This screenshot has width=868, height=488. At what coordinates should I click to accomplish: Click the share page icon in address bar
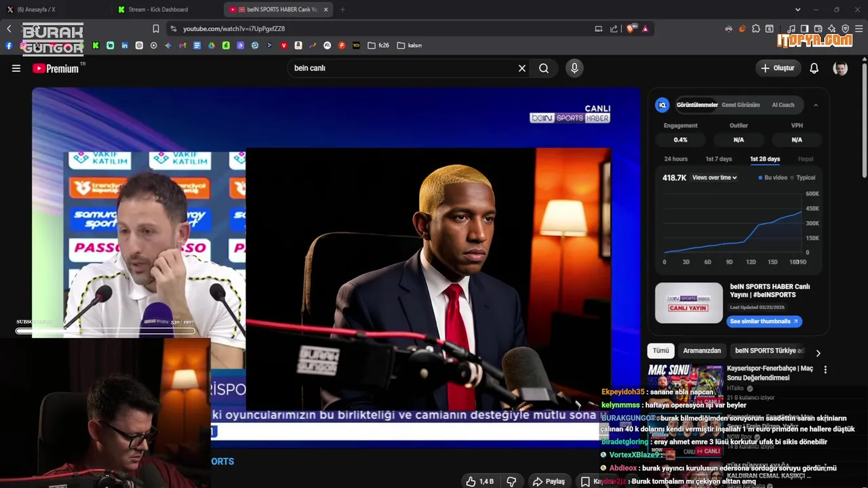pos(614,28)
